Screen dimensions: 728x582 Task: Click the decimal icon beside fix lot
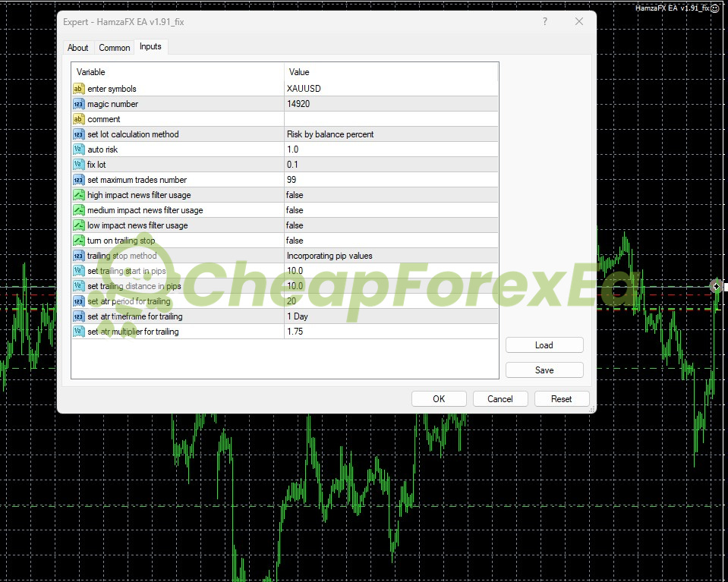[x=78, y=165]
